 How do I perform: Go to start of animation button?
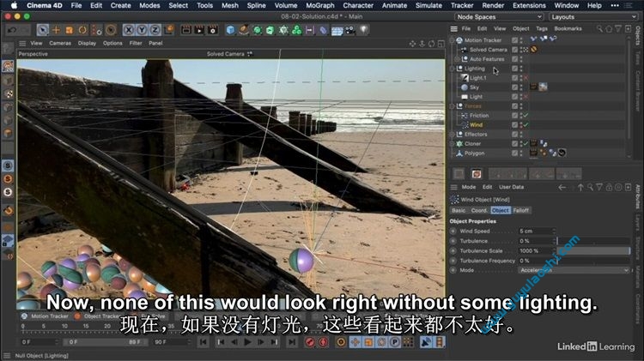point(204,342)
